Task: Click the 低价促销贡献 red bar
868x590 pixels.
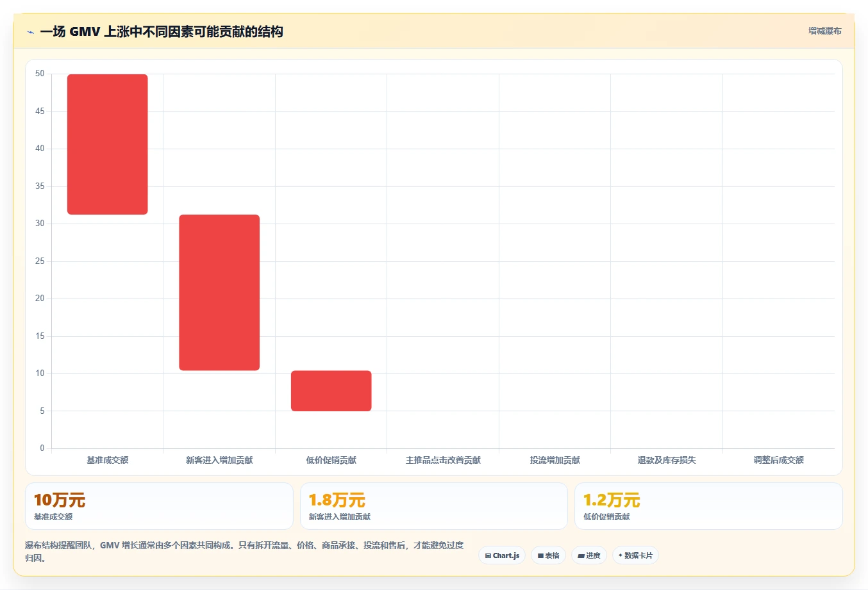Action: tap(331, 391)
